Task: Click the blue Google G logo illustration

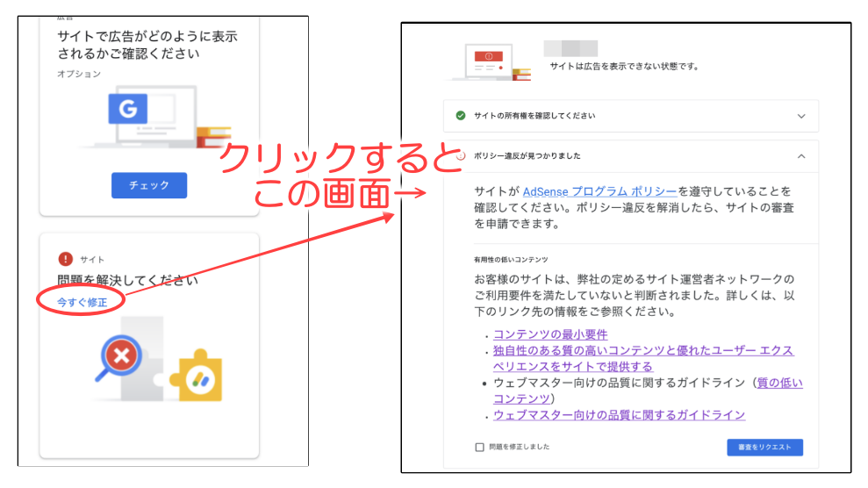Action: coord(128,109)
